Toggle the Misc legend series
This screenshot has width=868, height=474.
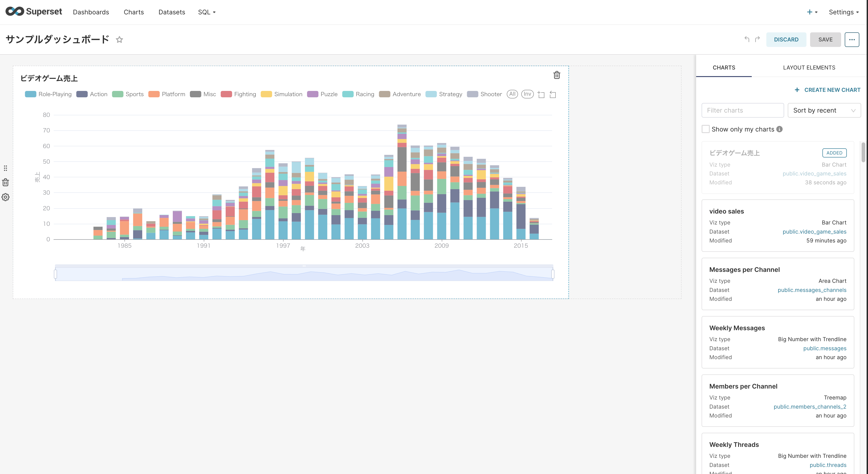click(203, 94)
